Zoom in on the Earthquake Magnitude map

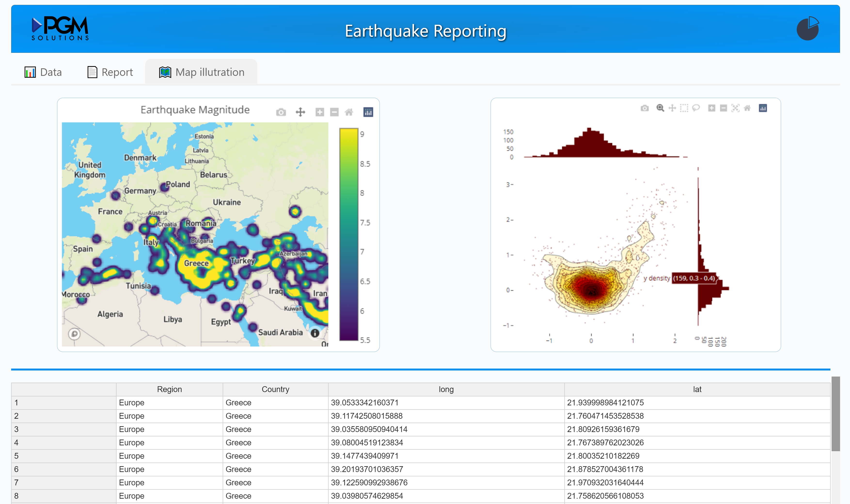(320, 112)
